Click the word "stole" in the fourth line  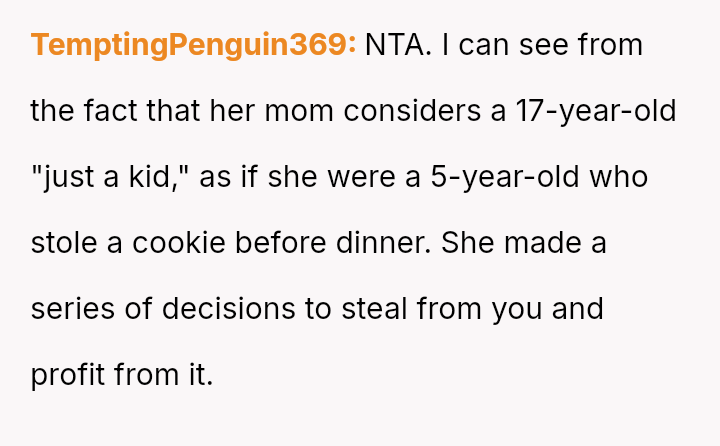coord(64,243)
